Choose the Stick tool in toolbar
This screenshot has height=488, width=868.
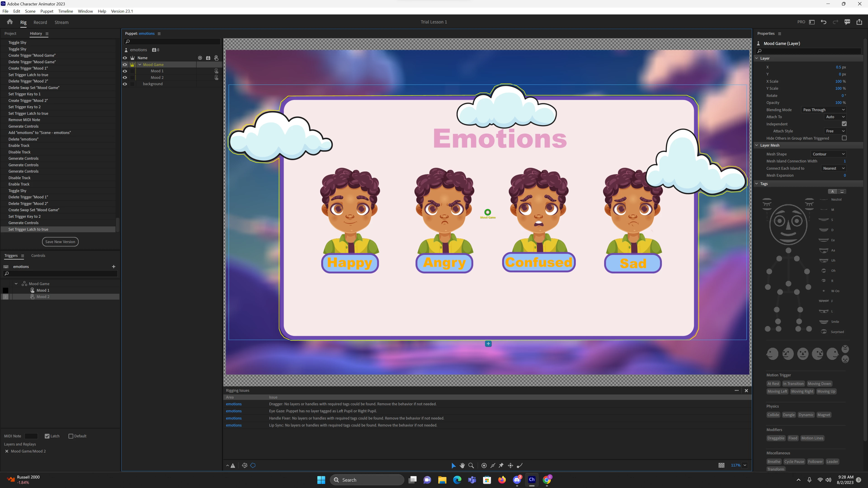[x=493, y=465]
